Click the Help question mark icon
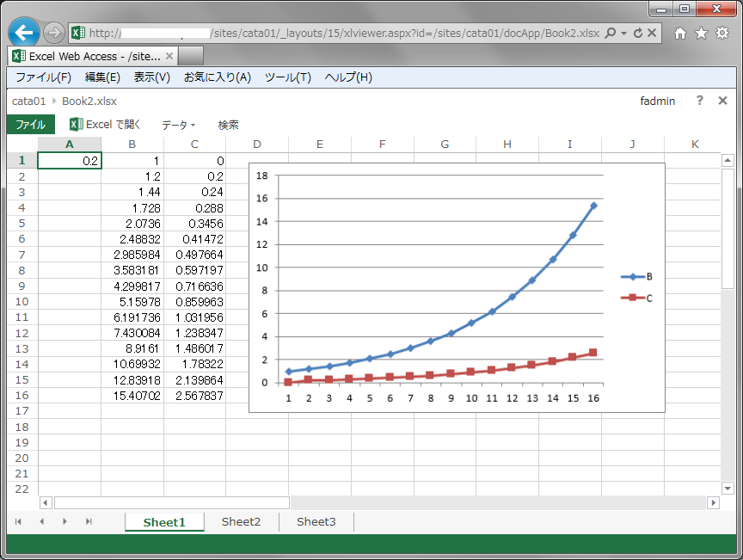The width and height of the screenshot is (743, 560). [x=699, y=101]
